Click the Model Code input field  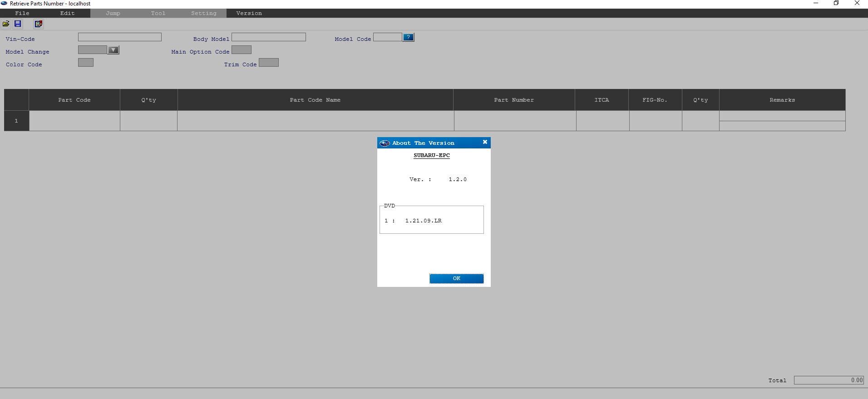pos(388,37)
